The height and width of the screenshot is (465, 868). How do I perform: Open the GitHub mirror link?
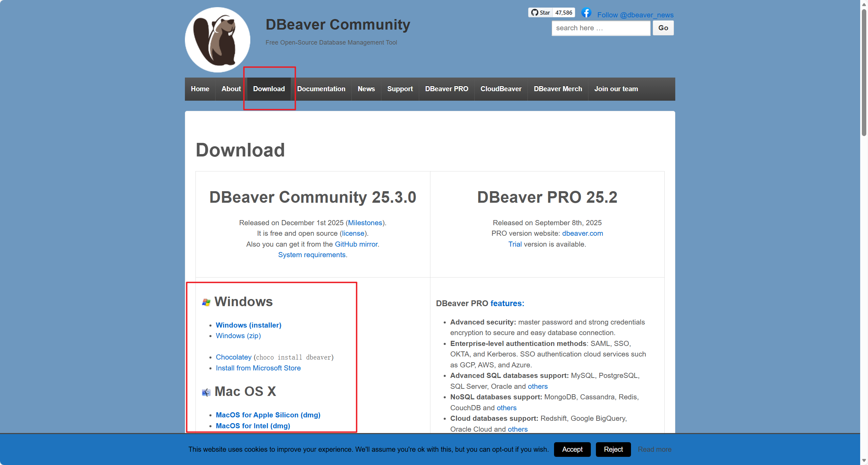tap(356, 244)
